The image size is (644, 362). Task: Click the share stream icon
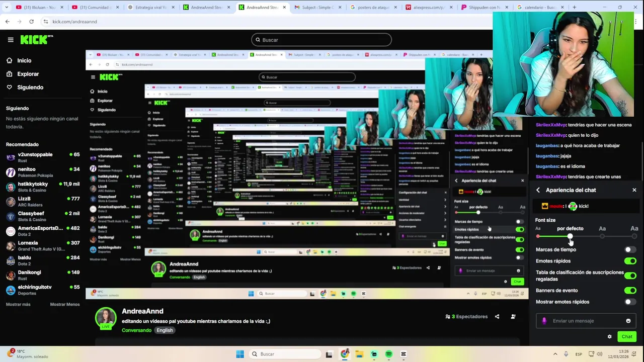[x=497, y=317]
